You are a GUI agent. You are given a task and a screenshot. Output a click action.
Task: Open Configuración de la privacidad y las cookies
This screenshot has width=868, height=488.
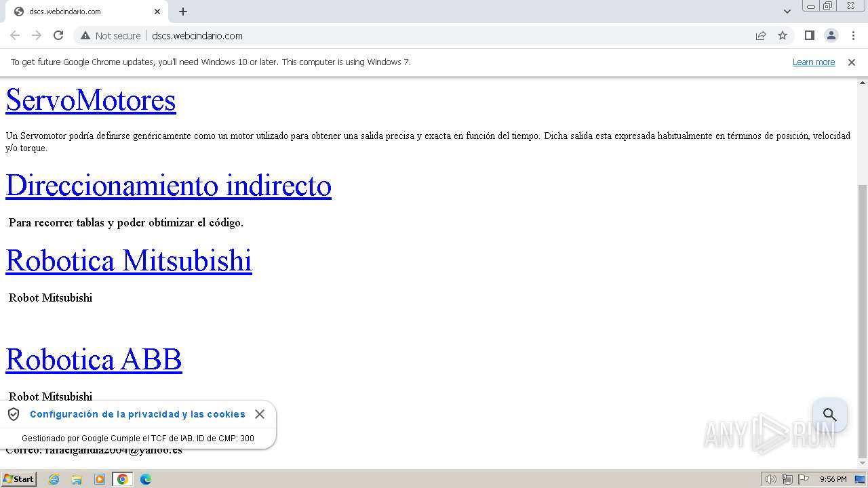coord(138,414)
